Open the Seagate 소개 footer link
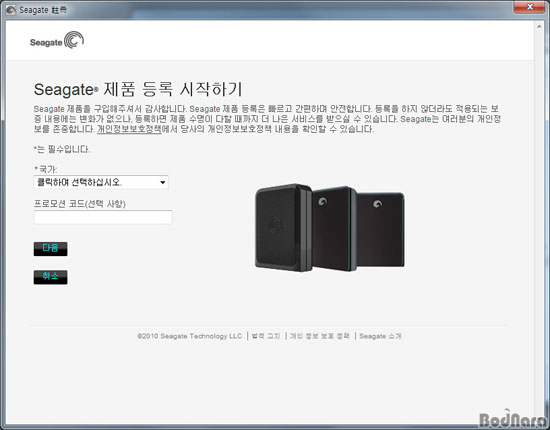550x430 pixels. (380, 336)
